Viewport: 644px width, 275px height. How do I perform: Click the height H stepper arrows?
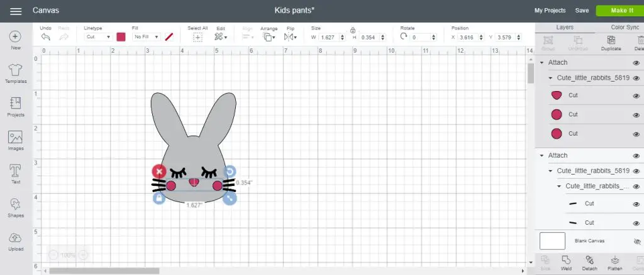tap(383, 37)
